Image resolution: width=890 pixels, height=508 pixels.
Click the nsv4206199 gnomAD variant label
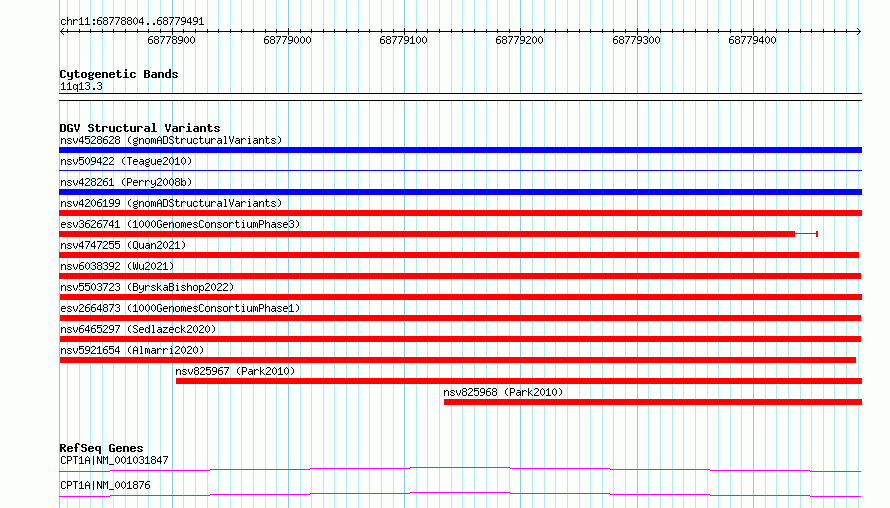[171, 203]
